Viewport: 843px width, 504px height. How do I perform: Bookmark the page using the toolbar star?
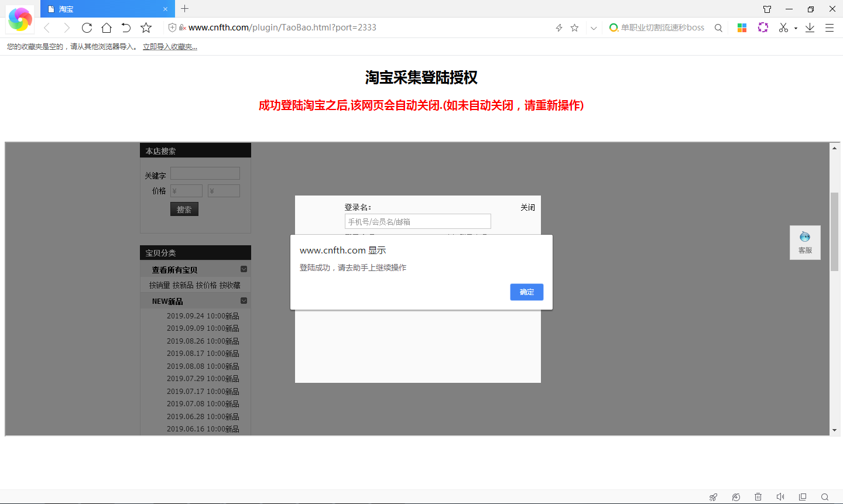tap(146, 28)
